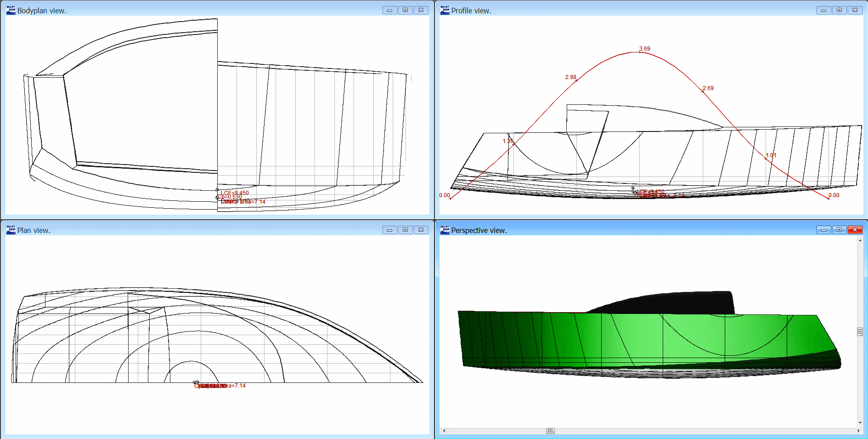Click Perspective view vertical scrollbar down arrow
868x439 pixels.
pyautogui.click(x=860, y=423)
